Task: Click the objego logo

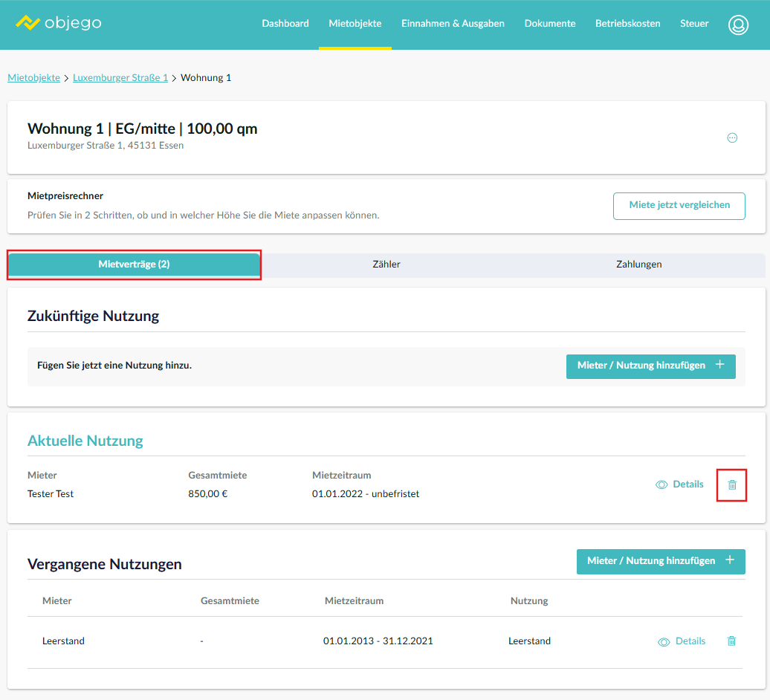Action: pyautogui.click(x=59, y=23)
